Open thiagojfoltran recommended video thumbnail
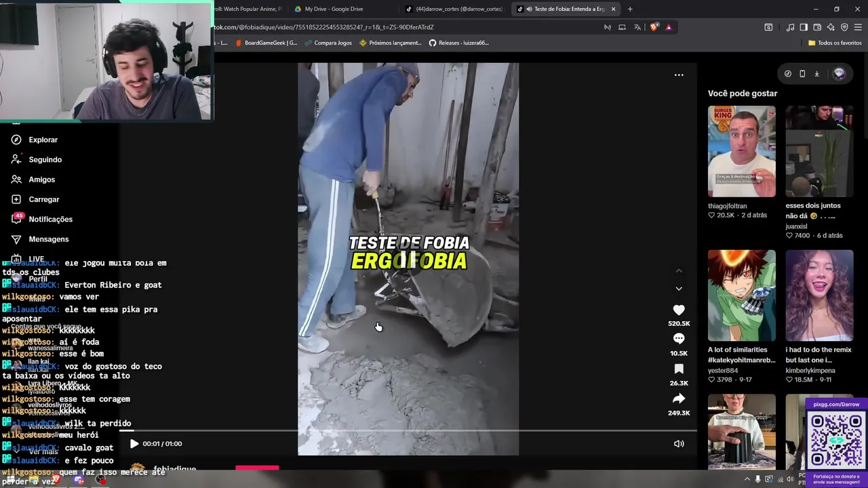This screenshot has width=868, height=488. [742, 151]
